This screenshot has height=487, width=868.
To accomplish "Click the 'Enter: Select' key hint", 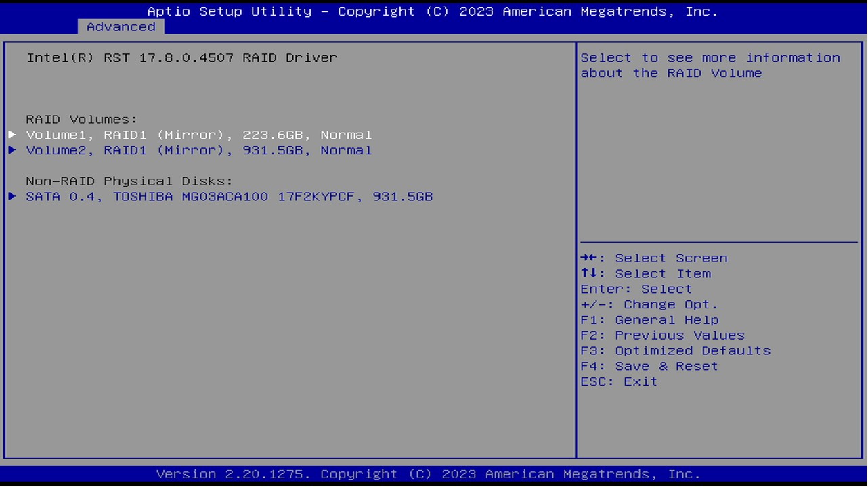I will [636, 289].
